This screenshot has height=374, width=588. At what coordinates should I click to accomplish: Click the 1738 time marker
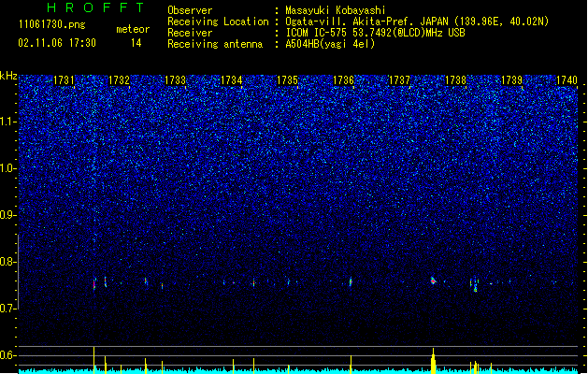pyautogui.click(x=455, y=80)
